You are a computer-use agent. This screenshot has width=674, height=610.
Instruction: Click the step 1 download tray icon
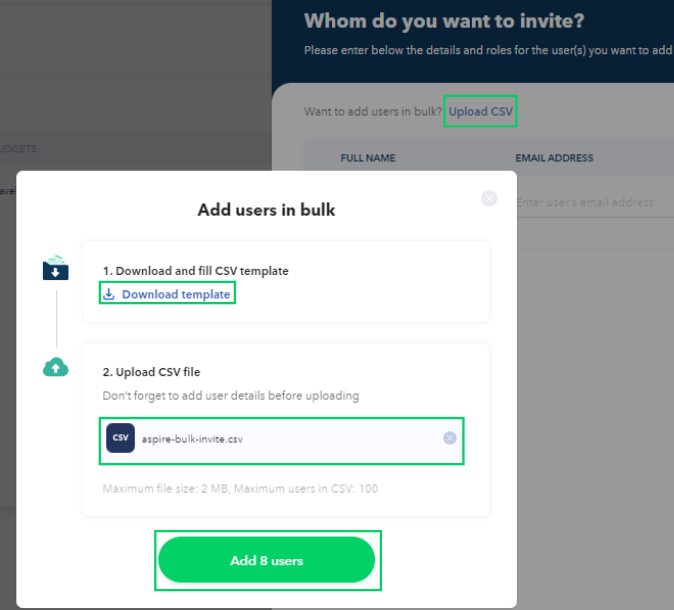(56, 267)
